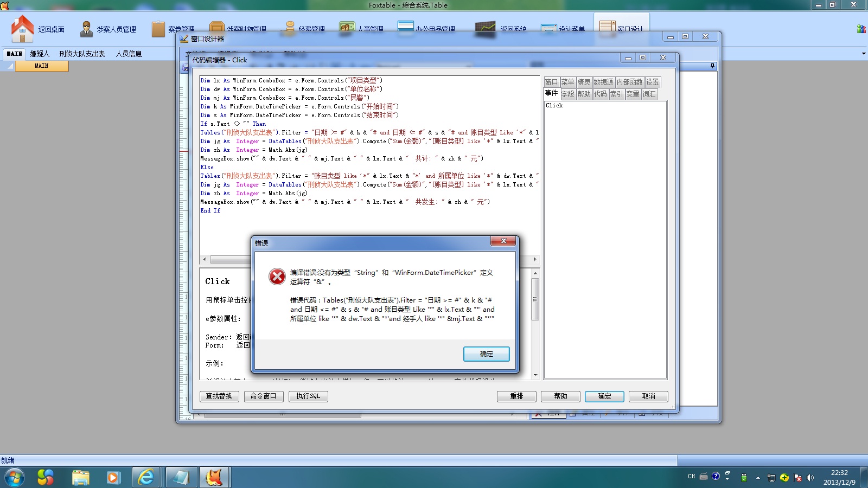The image size is (868, 488).
Task: Open Internet Explorer from the taskbar
Action: click(146, 478)
